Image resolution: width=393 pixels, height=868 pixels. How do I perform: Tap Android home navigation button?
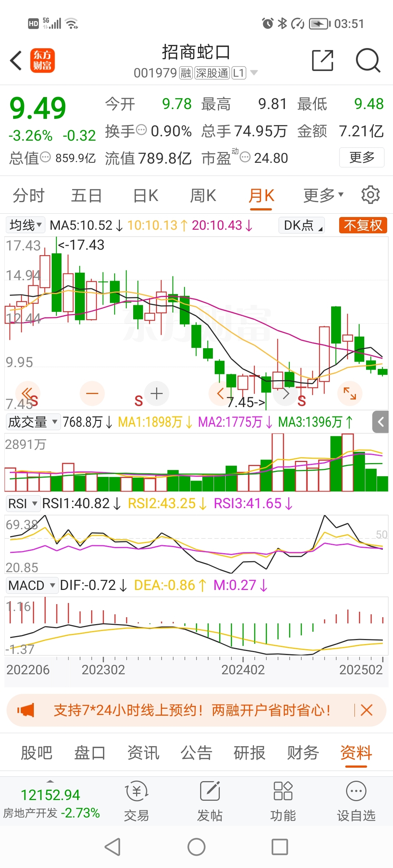[x=196, y=847]
